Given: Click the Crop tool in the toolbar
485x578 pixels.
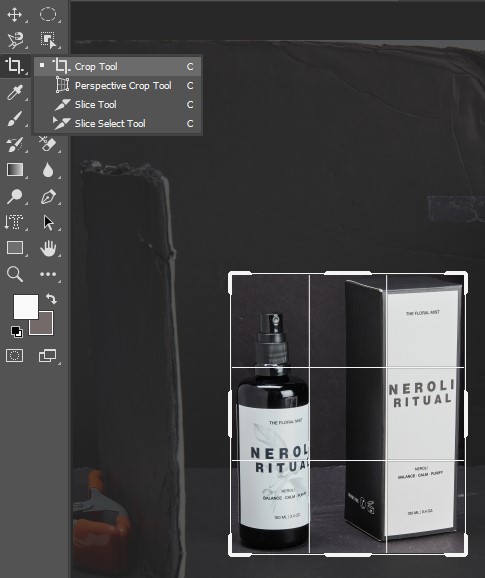Looking at the screenshot, I should click(15, 66).
